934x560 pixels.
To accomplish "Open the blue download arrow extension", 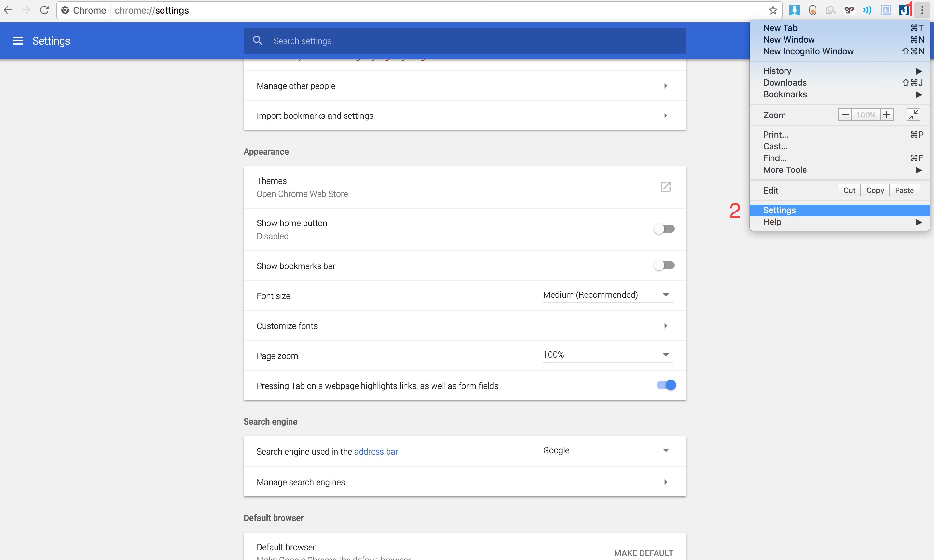I will click(x=795, y=10).
